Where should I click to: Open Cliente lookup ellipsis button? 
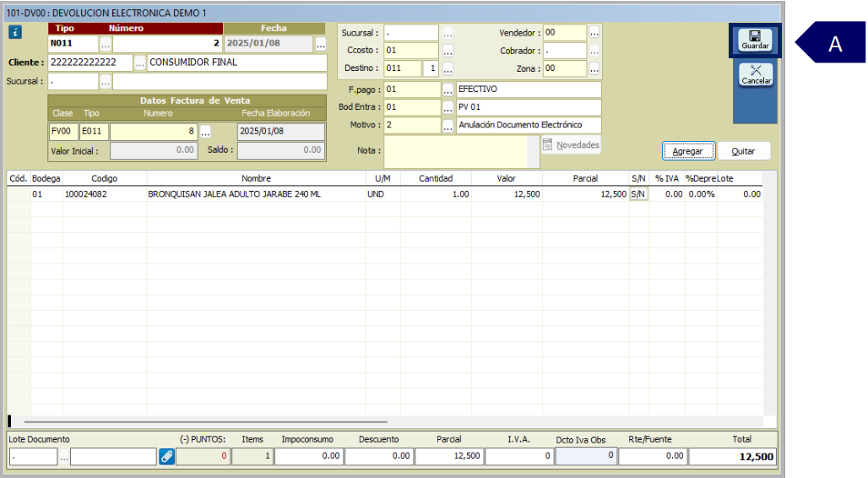tap(139, 63)
